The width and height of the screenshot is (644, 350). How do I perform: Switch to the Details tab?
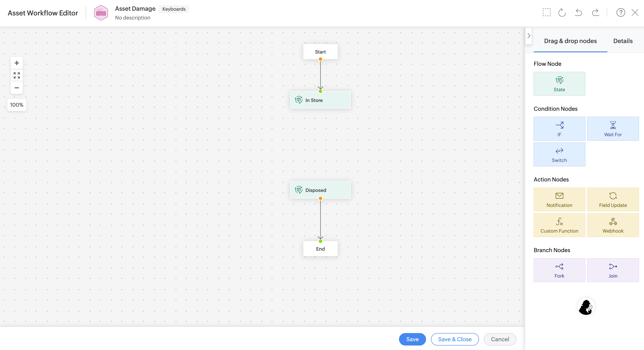pyautogui.click(x=623, y=41)
